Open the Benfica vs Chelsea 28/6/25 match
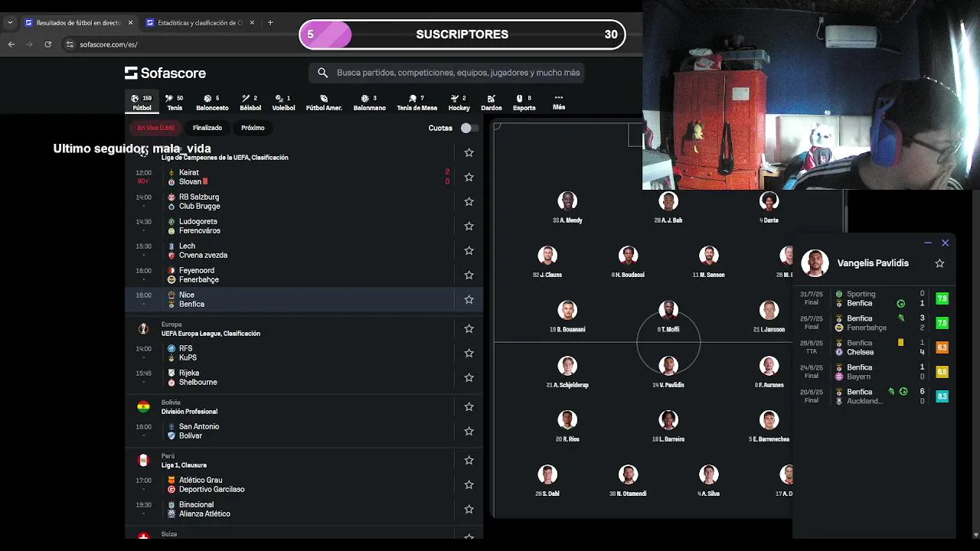 tap(874, 347)
